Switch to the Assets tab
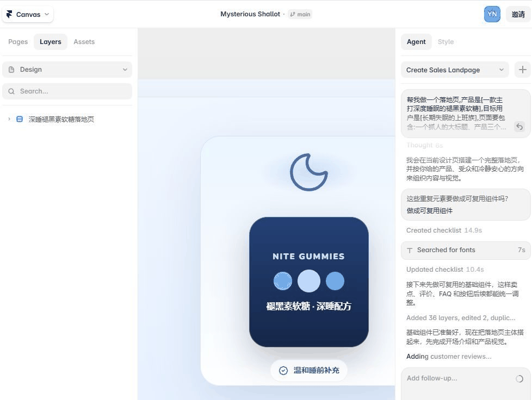Viewport: 532px width, 400px height. [x=84, y=42]
